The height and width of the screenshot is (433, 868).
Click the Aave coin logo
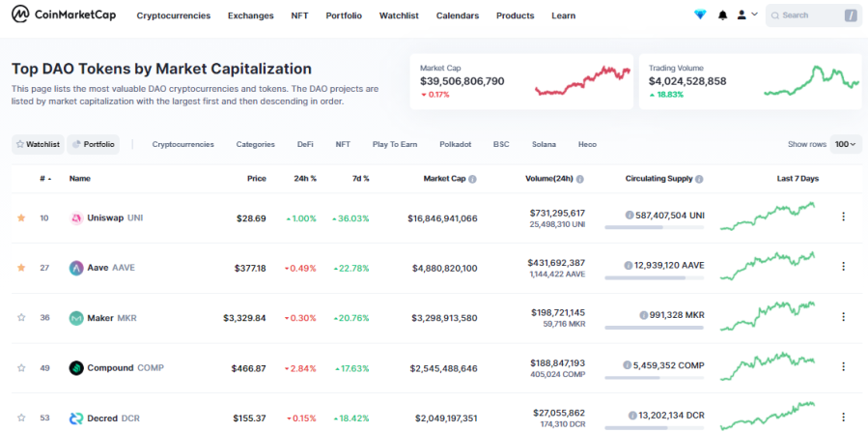(76, 268)
